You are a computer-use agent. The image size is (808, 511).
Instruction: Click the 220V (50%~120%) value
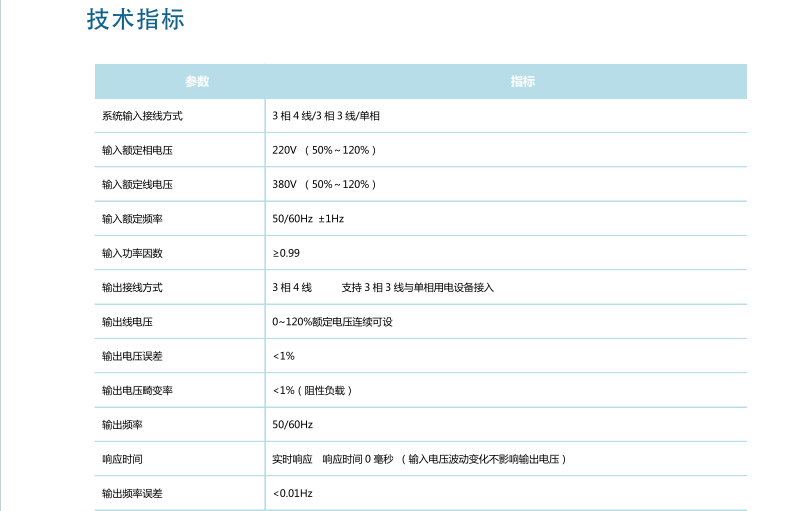click(325, 150)
